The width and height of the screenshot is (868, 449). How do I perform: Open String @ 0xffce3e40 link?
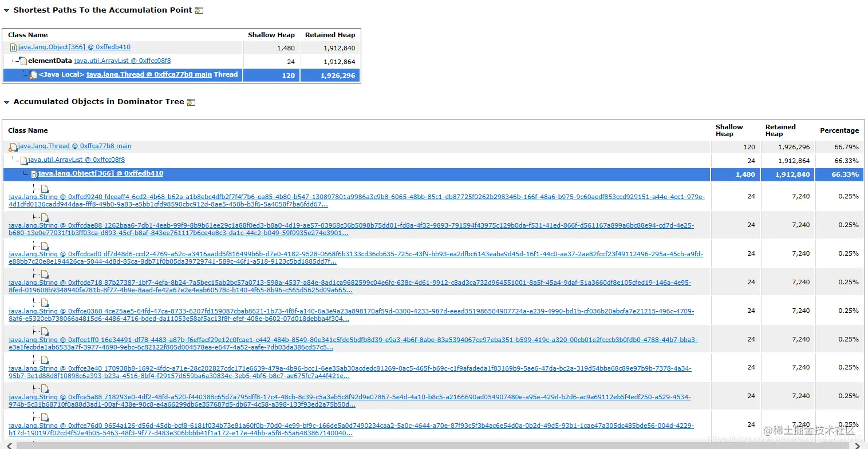click(x=350, y=372)
